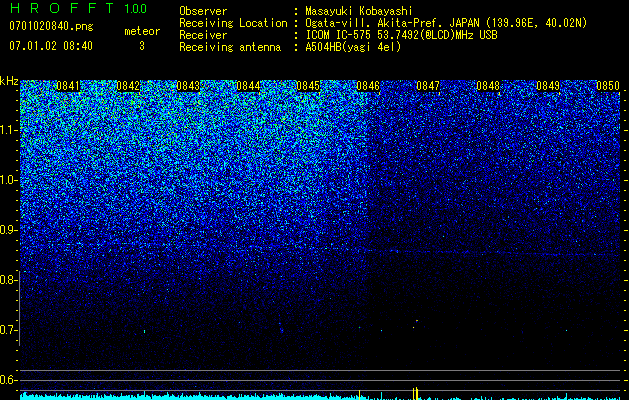
Task: Click the Observer field label
Action: point(203,11)
